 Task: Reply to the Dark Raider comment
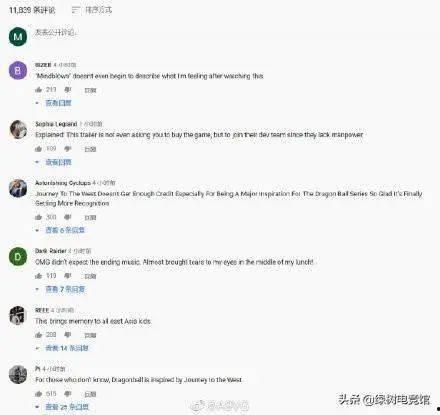(90, 276)
